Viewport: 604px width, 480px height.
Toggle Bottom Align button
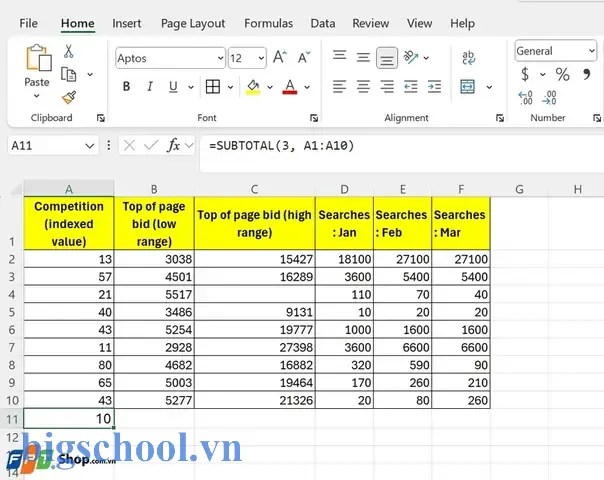[x=387, y=58]
